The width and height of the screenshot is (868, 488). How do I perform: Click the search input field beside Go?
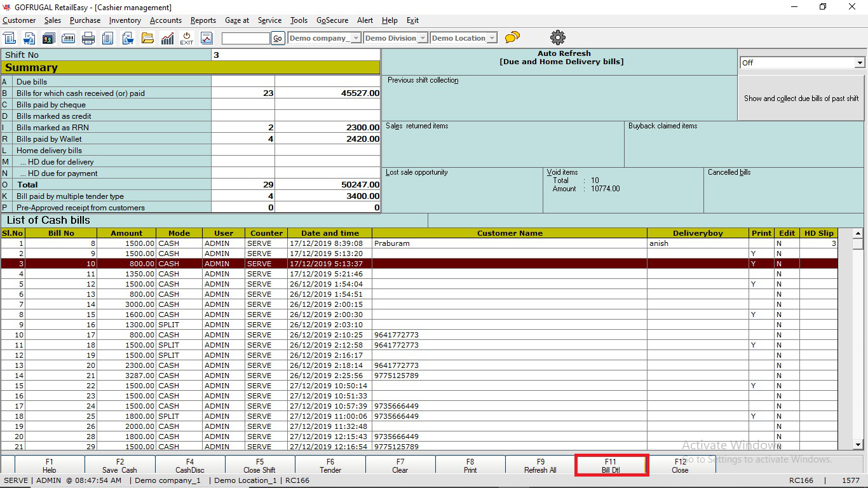(245, 38)
